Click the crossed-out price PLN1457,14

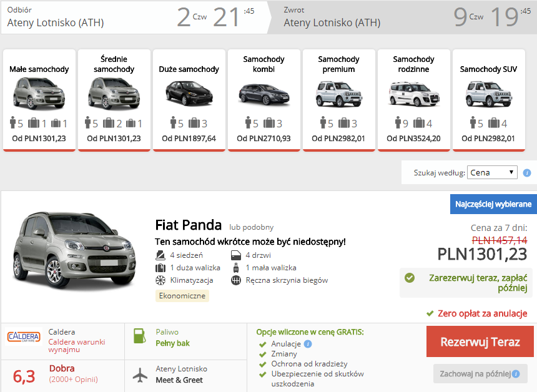tap(500, 240)
